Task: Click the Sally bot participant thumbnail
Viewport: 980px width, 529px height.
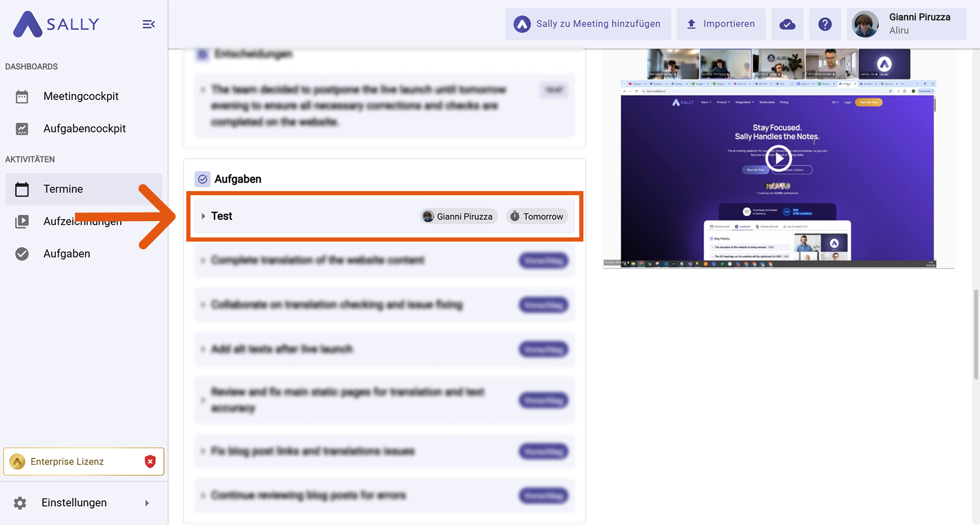Action: [x=884, y=64]
